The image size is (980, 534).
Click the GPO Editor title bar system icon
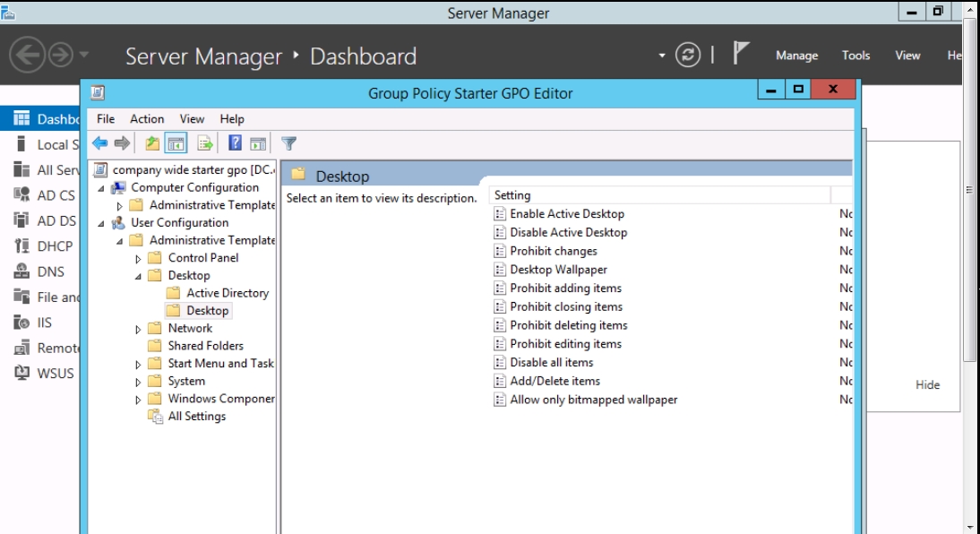[98, 92]
